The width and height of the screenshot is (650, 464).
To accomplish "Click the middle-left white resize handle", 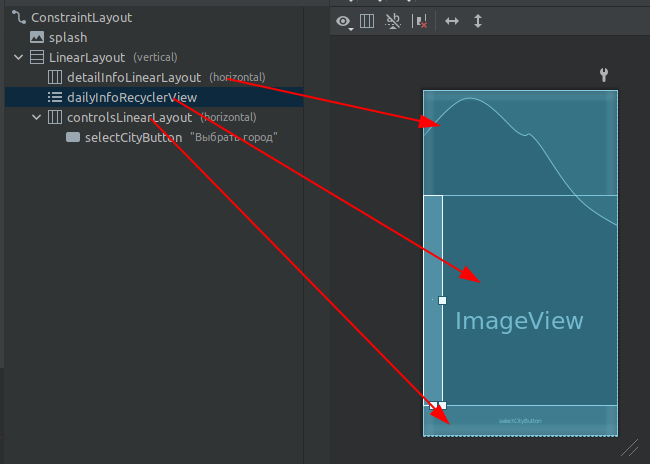I will (x=442, y=300).
